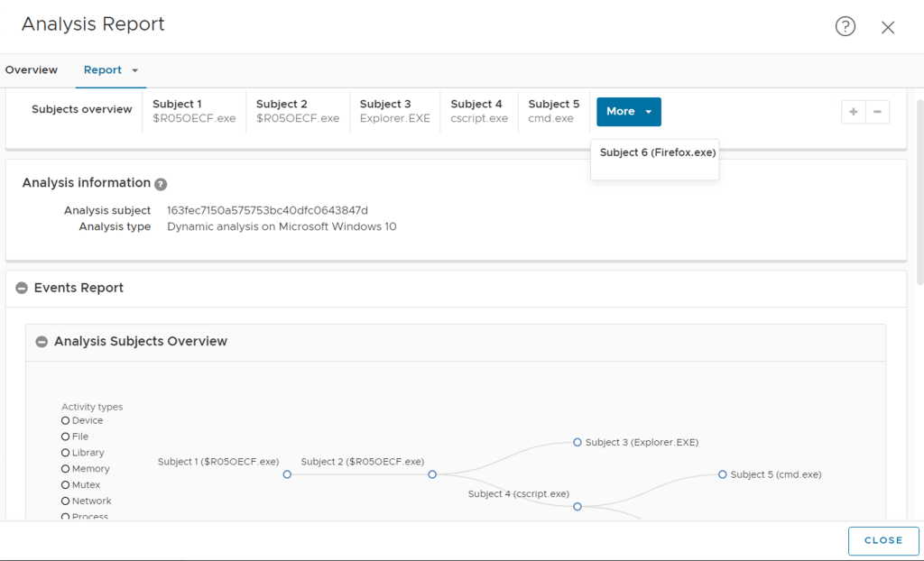
Task: Click the Subject 3 Explorer.EXE graph node
Action: (577, 443)
